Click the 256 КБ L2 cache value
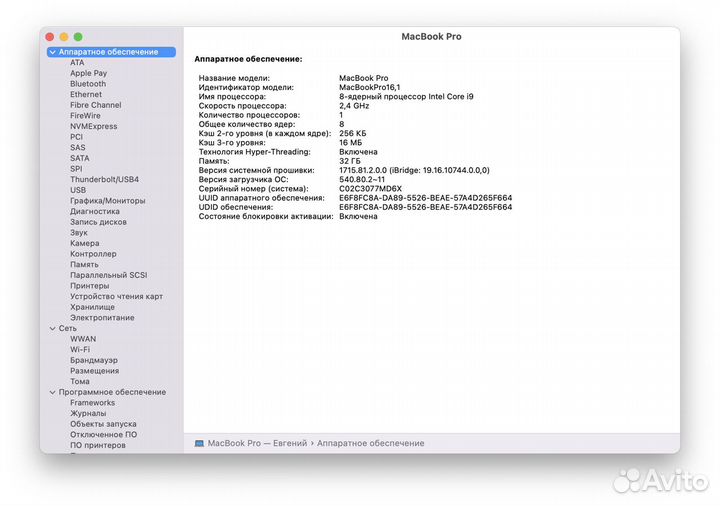This screenshot has height=506, width=720. coord(352,134)
